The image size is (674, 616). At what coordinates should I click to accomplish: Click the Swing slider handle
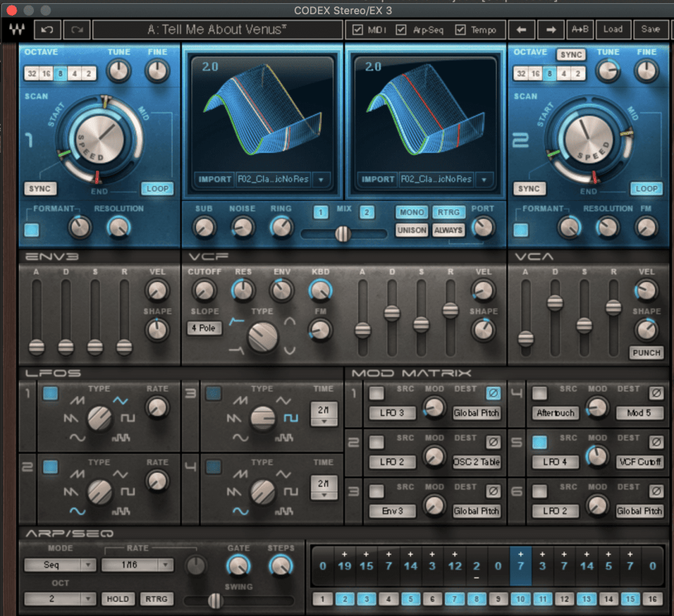[216, 601]
